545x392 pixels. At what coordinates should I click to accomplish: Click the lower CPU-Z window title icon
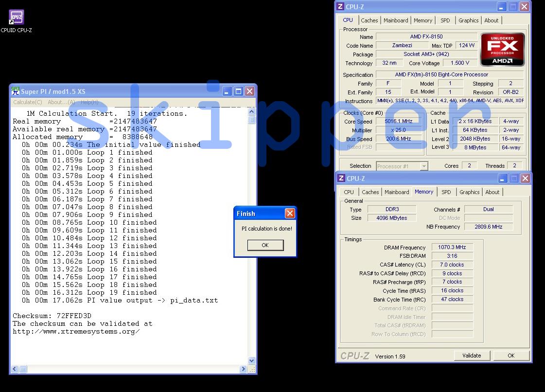coord(341,178)
